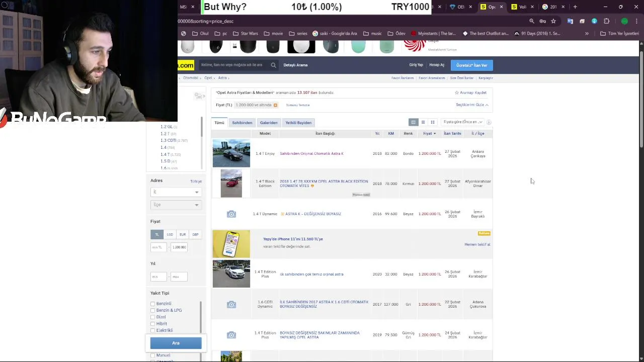Click the search magnifier in site header
The width and height of the screenshot is (644, 362).
[273, 65]
